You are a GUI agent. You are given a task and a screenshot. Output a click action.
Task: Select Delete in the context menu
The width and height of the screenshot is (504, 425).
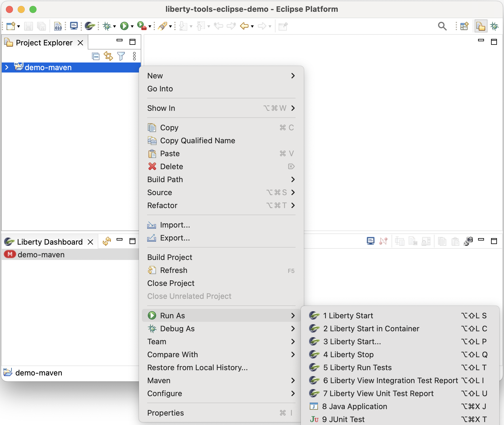pos(221,167)
